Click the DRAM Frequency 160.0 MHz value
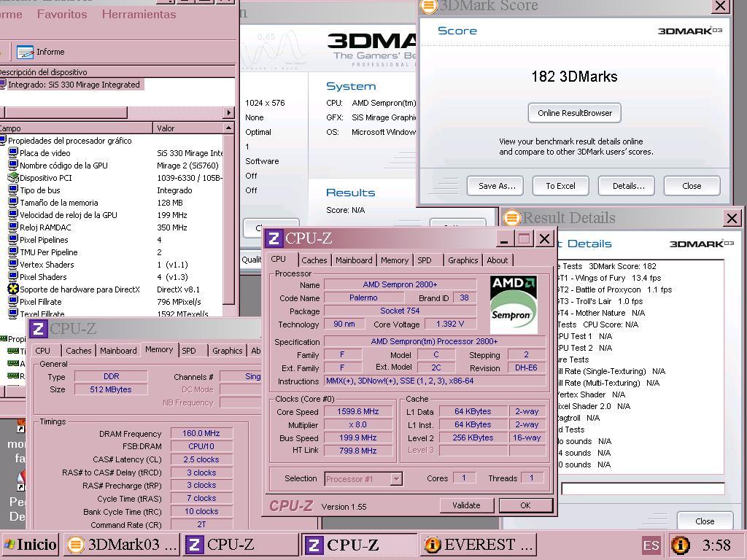Image resolution: width=747 pixels, height=560 pixels. pyautogui.click(x=201, y=433)
